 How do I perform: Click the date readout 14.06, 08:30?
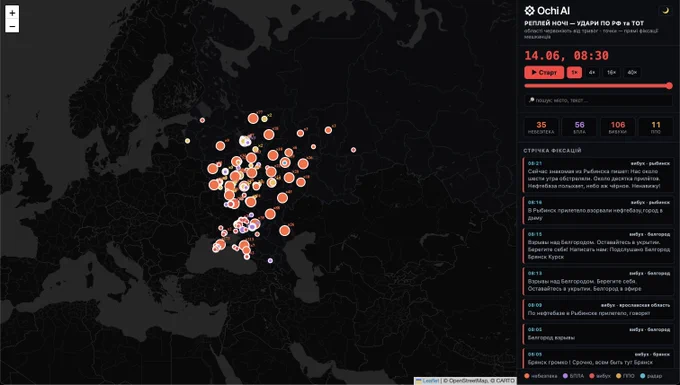tap(566, 55)
